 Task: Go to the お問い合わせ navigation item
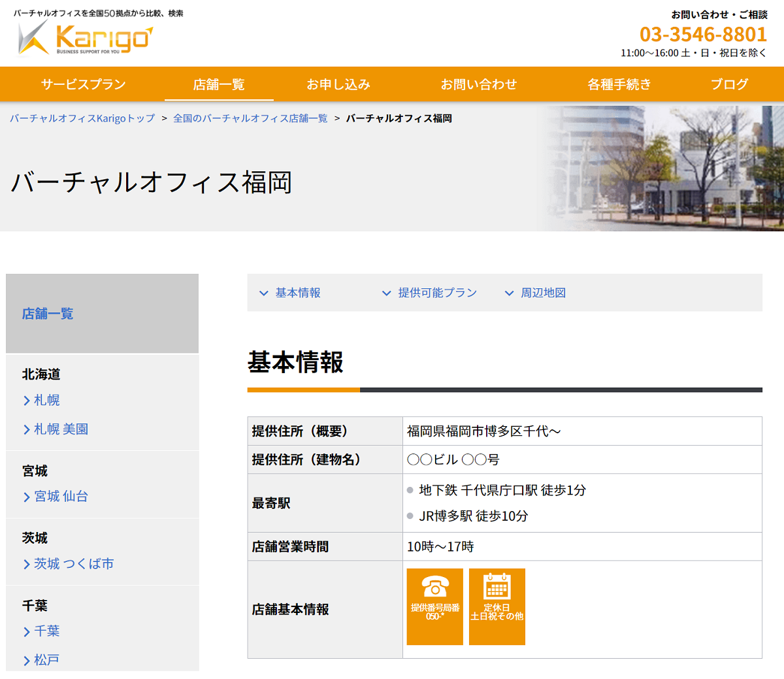(x=478, y=84)
